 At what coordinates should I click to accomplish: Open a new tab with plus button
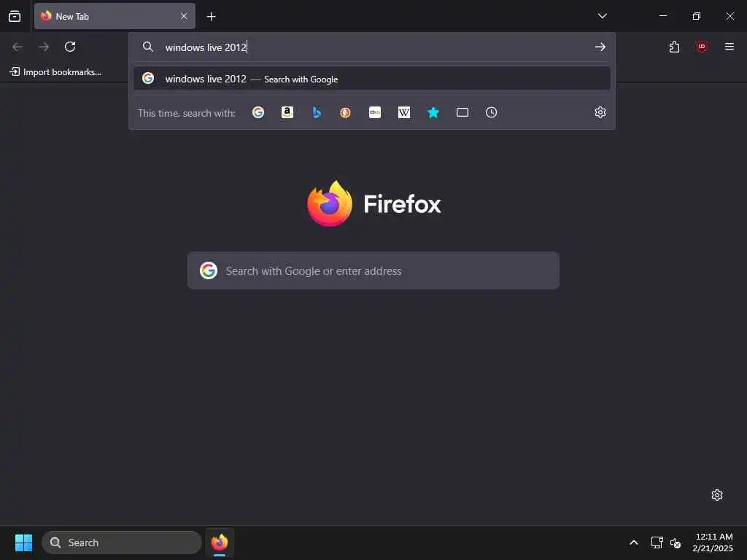click(211, 17)
